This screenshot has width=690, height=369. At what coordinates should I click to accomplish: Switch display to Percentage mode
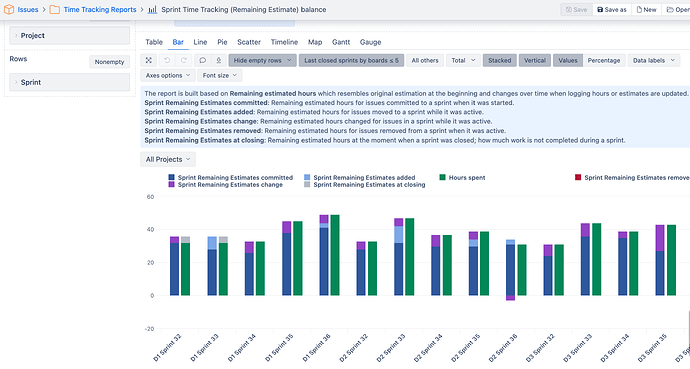[604, 60]
